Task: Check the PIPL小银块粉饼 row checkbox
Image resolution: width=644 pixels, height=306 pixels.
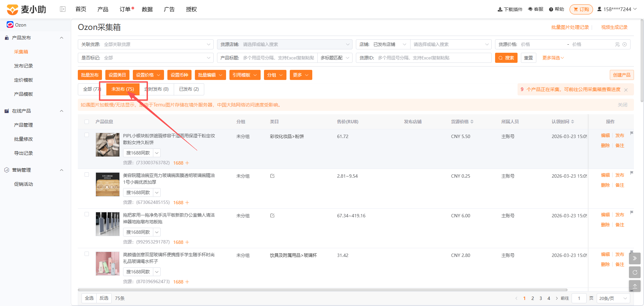Action: pos(87,135)
